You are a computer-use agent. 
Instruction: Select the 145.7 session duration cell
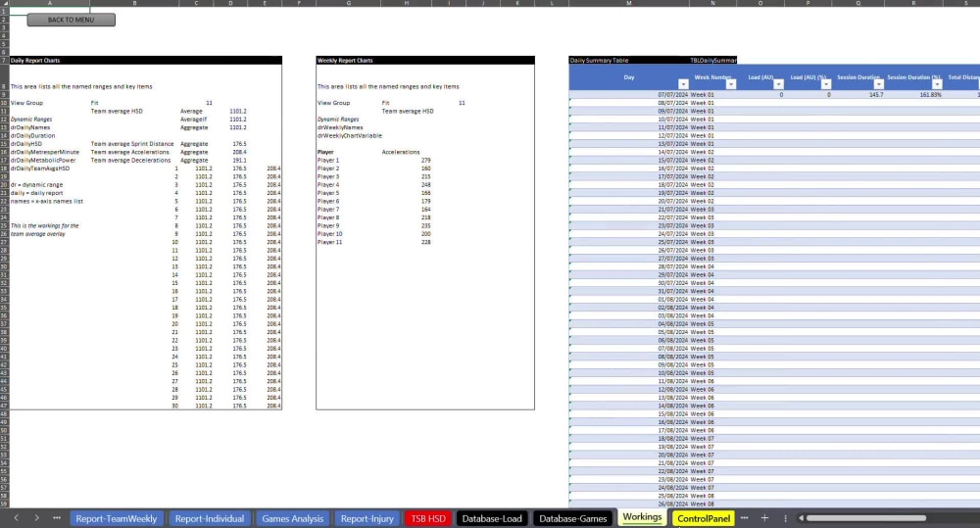click(x=876, y=95)
